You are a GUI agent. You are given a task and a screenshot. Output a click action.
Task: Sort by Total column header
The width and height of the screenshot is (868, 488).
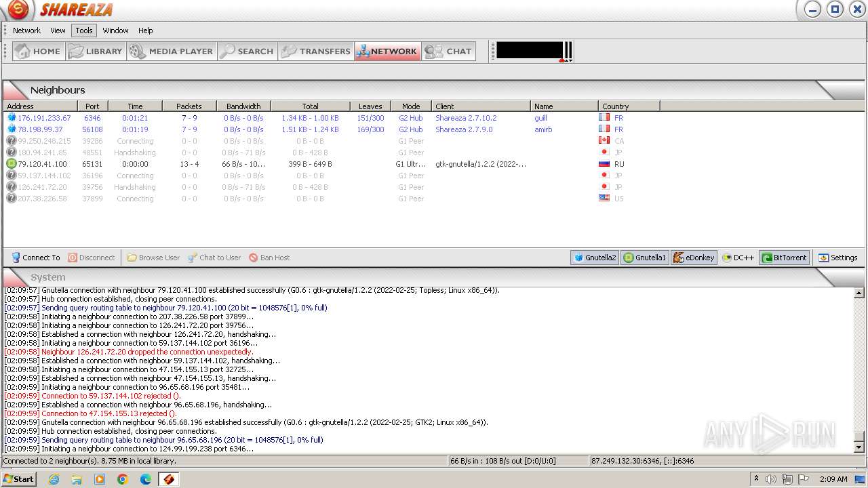311,106
